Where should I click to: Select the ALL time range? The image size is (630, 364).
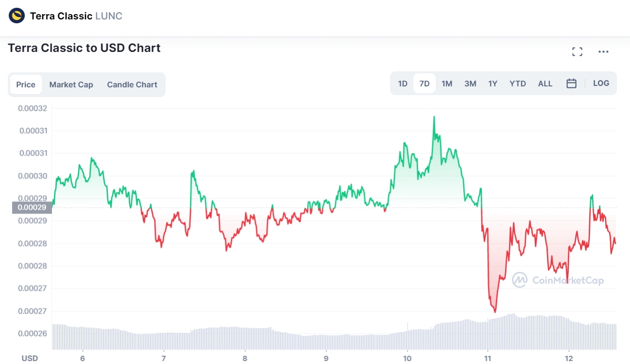point(545,83)
